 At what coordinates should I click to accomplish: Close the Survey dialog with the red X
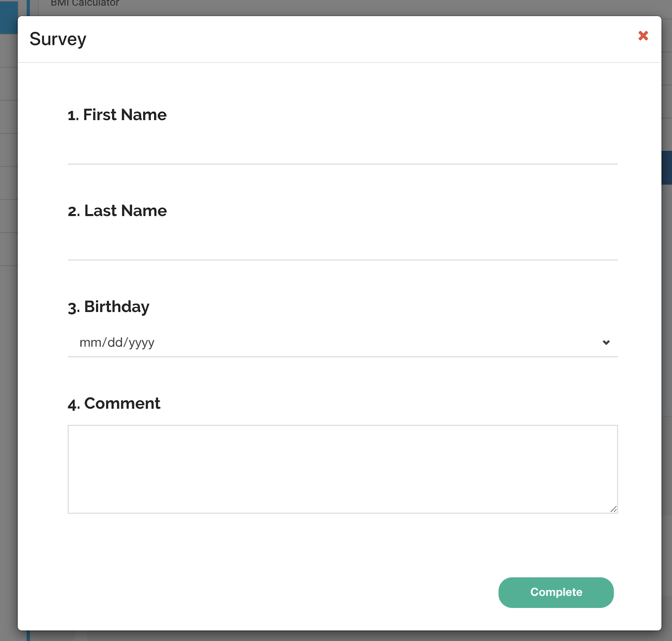pos(643,36)
